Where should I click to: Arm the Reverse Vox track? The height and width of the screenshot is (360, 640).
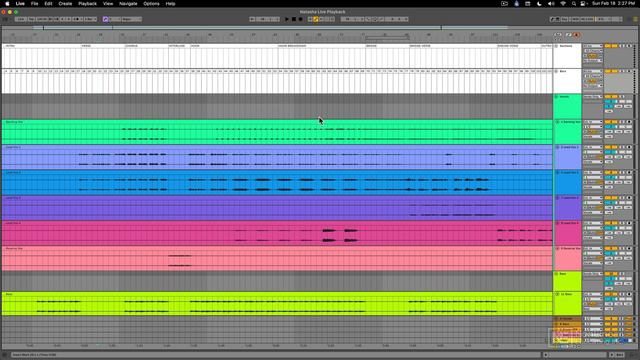[629, 248]
